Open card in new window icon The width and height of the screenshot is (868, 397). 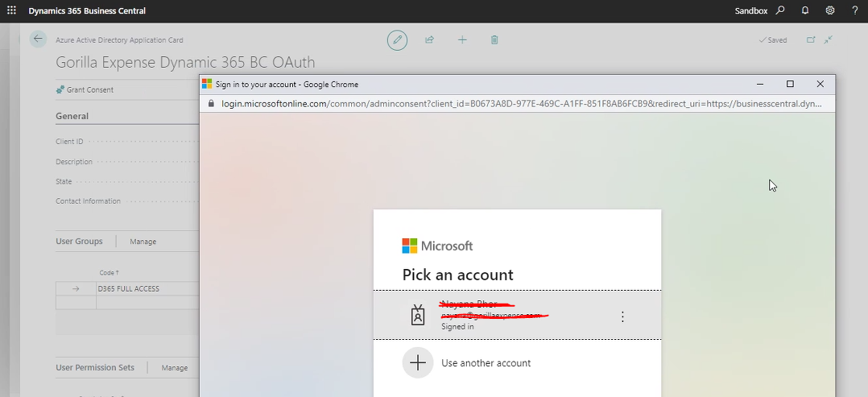point(811,40)
